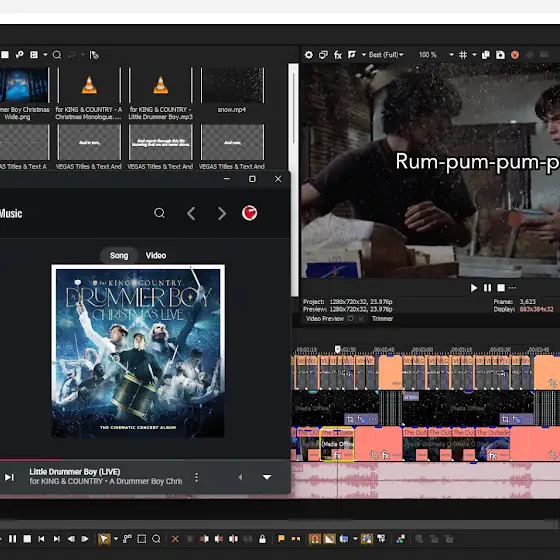
Task: Toggle Lock Envelopes to Events
Action: coord(367,539)
